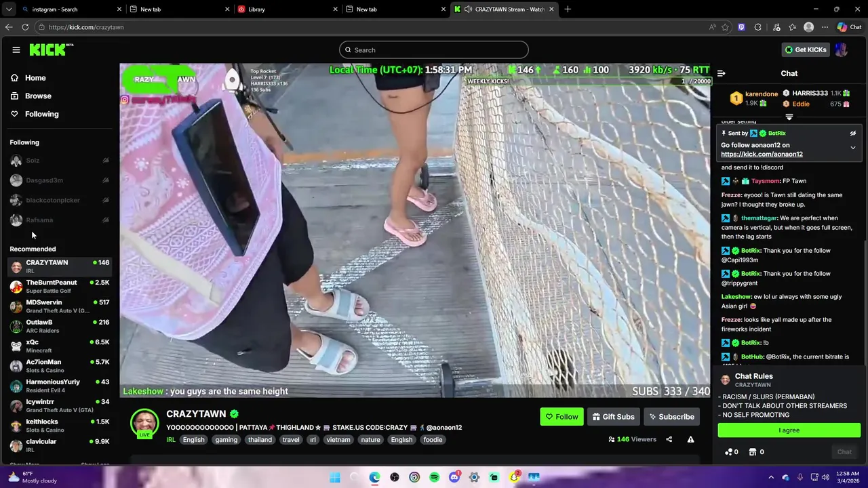
Task: Click the vietnam tag
Action: [338, 440]
